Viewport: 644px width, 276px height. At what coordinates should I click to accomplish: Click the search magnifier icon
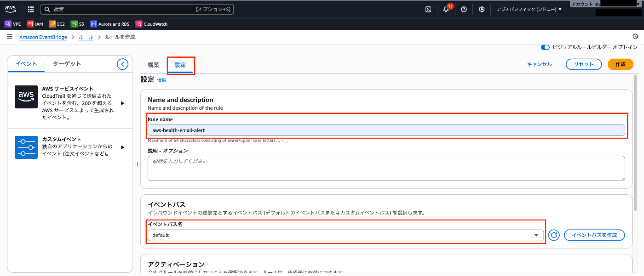point(47,9)
